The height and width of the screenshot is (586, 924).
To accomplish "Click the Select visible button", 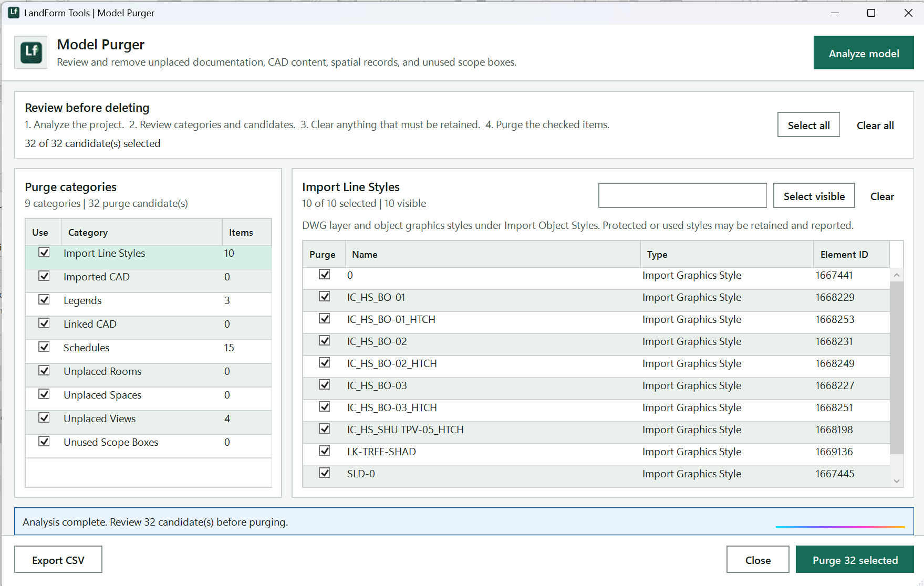I will tap(814, 196).
